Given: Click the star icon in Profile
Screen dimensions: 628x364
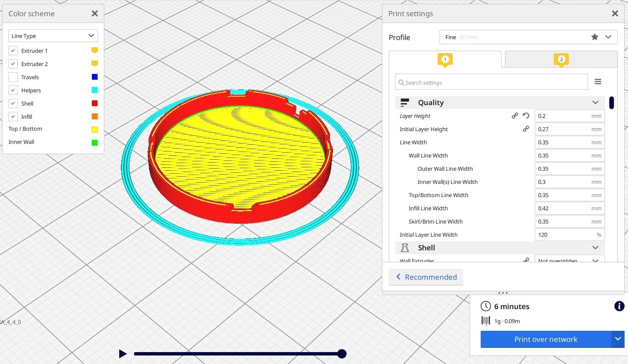Looking at the screenshot, I should point(595,37).
